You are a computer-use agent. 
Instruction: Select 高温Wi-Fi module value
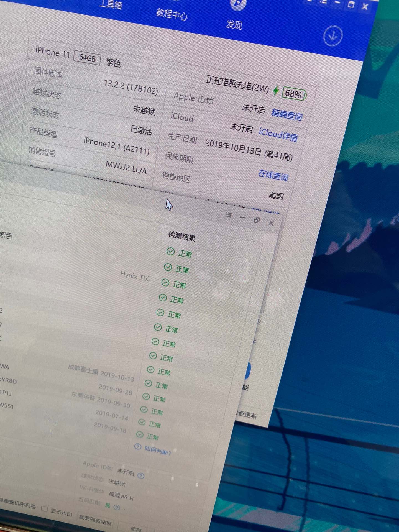pyautogui.click(x=121, y=495)
